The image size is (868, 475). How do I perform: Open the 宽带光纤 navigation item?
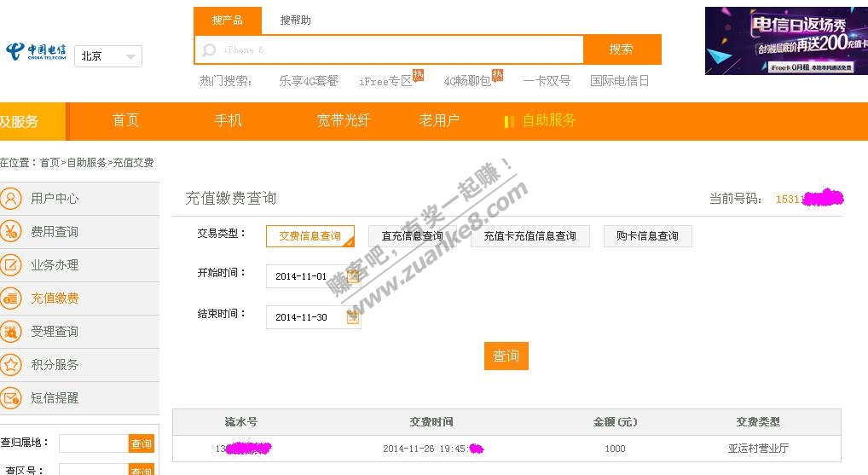(344, 120)
